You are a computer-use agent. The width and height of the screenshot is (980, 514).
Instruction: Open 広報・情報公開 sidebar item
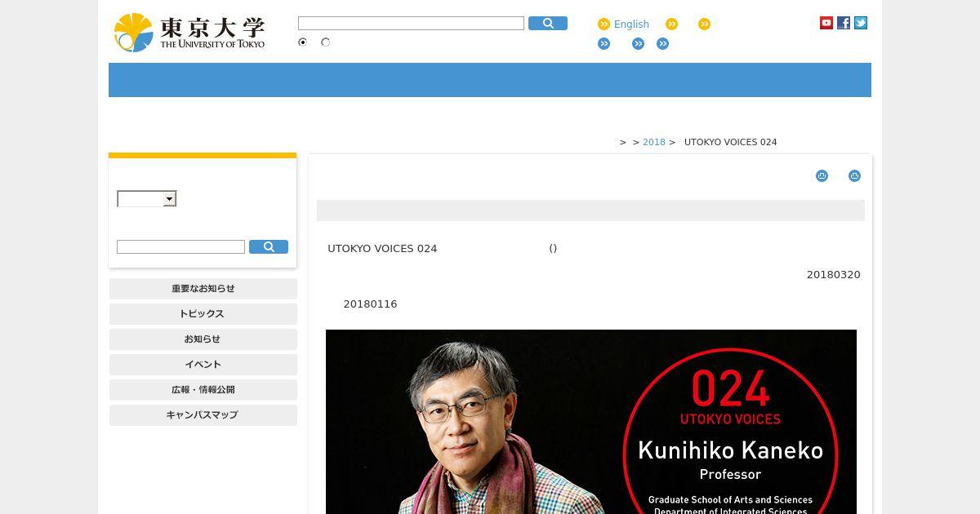(x=203, y=390)
